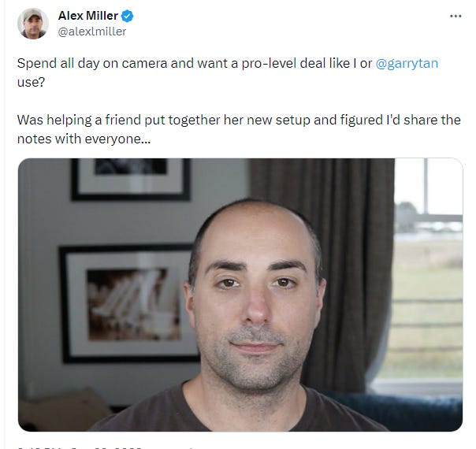Screen dimensions: 476x449
Task: Click the cut-off timestamp below the photo
Action: (x=80, y=447)
